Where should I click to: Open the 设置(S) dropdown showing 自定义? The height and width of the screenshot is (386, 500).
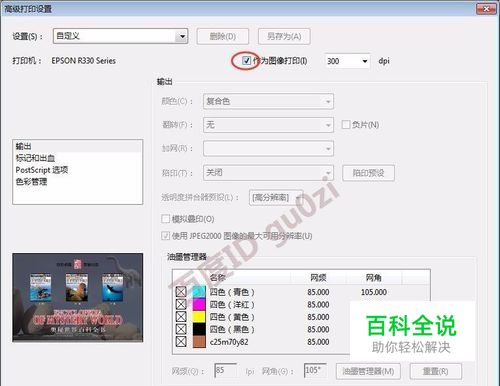pyautogui.click(x=120, y=36)
